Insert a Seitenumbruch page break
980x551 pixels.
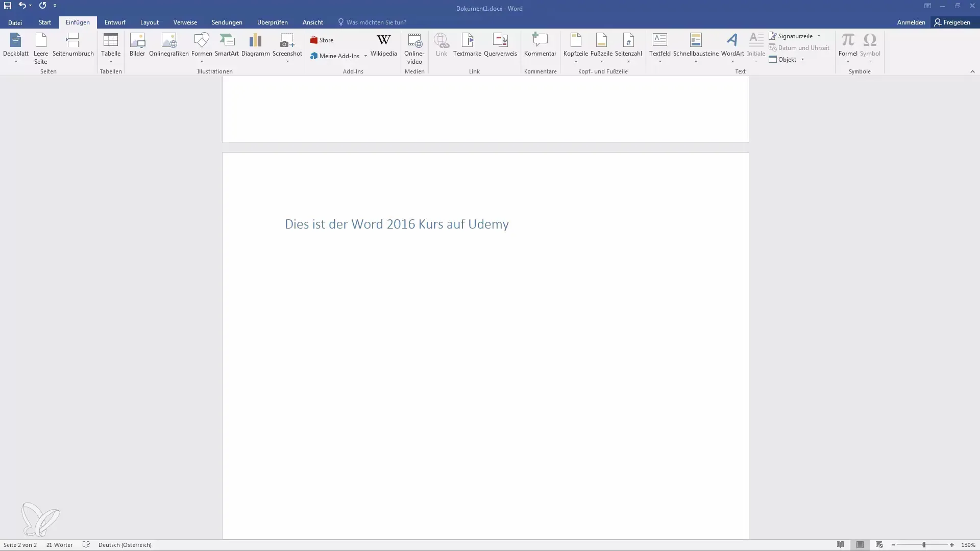[x=73, y=45]
